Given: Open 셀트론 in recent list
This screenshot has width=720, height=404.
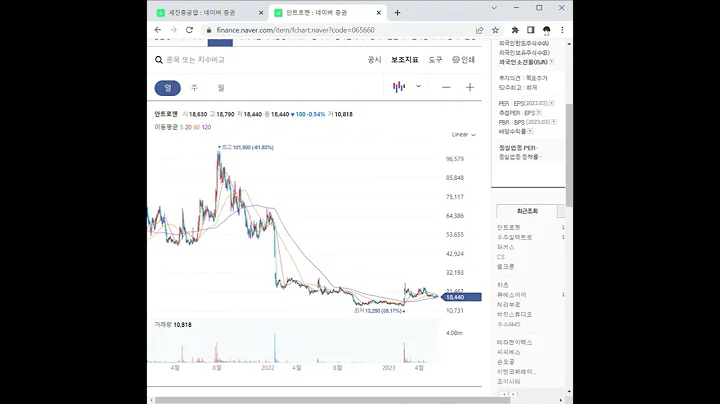Looking at the screenshot, I should click(x=506, y=266).
